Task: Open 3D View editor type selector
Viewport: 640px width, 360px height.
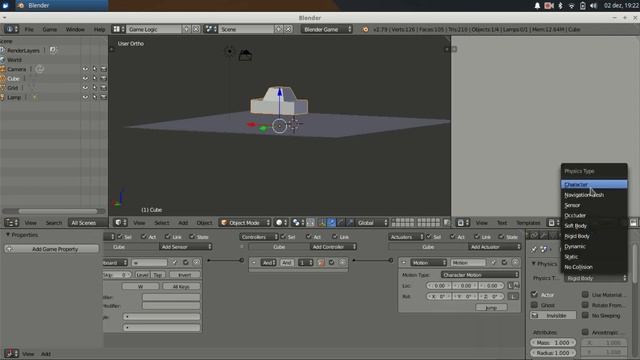Action: 120,222
